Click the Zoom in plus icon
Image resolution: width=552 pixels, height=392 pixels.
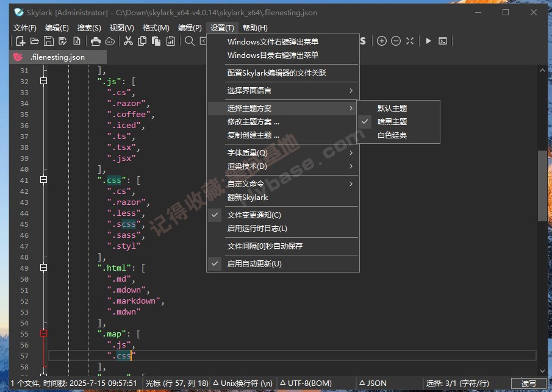pos(382,41)
